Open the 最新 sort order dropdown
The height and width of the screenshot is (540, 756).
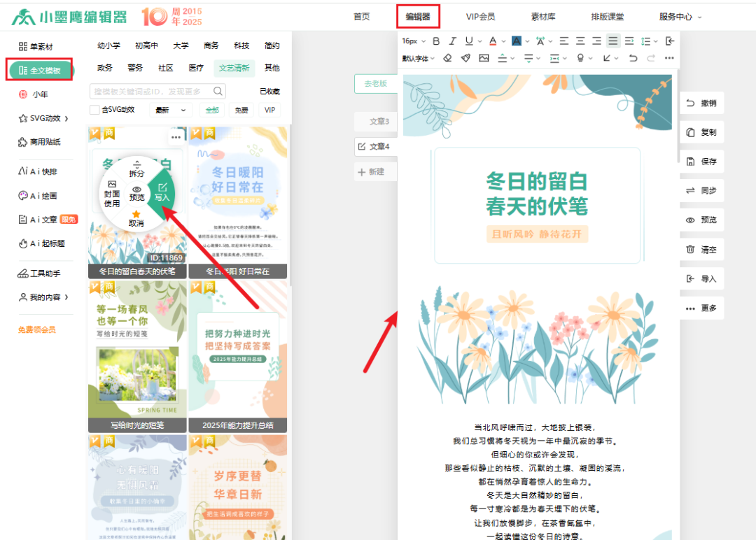pyautogui.click(x=170, y=110)
